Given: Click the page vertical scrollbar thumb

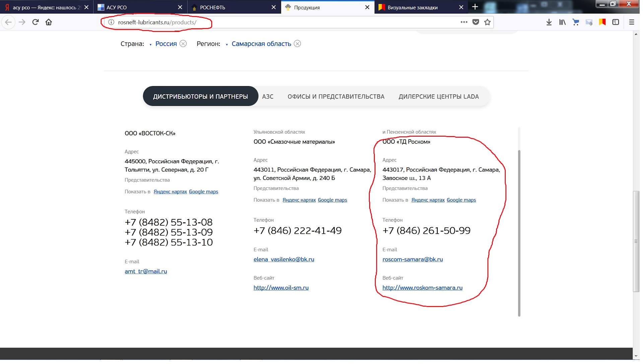Looking at the screenshot, I should pyautogui.click(x=636, y=241).
